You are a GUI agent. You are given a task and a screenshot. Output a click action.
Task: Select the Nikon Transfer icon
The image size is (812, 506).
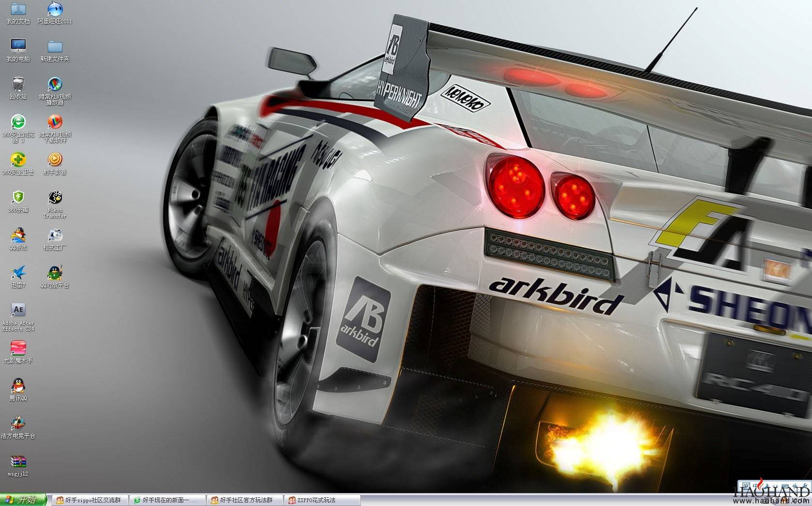pyautogui.click(x=55, y=204)
